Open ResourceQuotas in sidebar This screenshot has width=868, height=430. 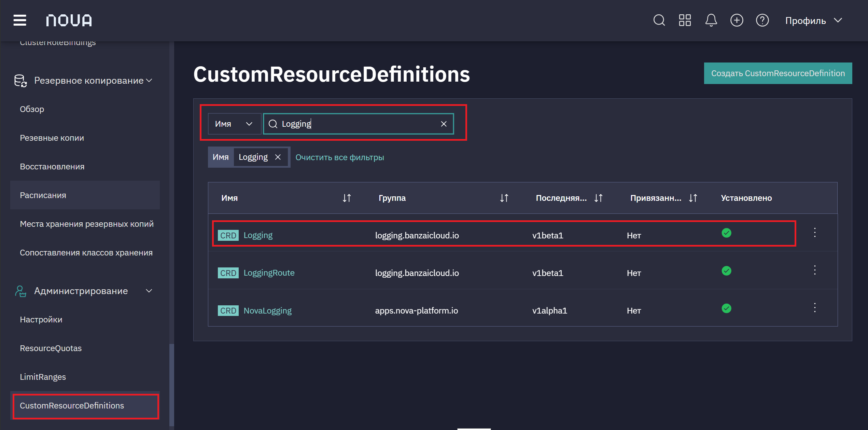click(x=51, y=348)
